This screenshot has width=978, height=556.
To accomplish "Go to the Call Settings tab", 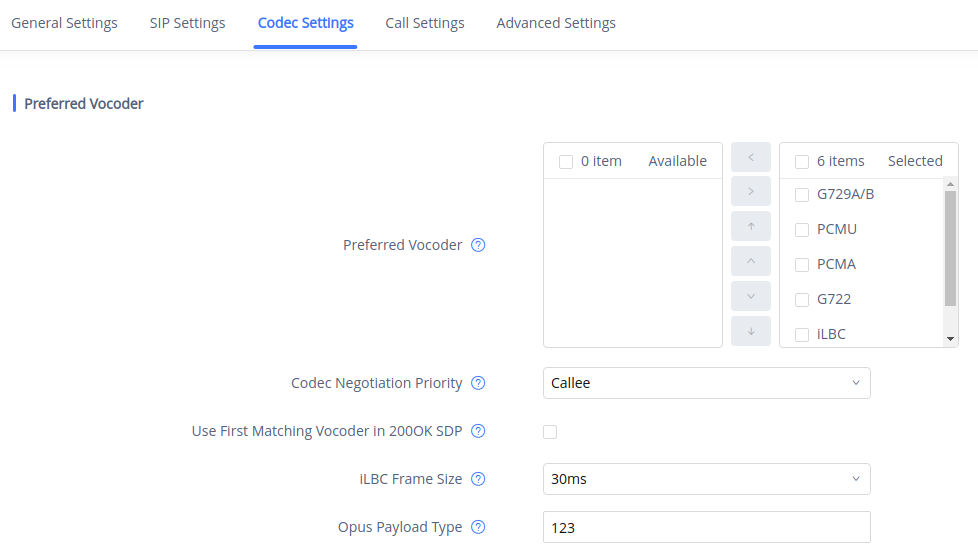I will coord(425,23).
